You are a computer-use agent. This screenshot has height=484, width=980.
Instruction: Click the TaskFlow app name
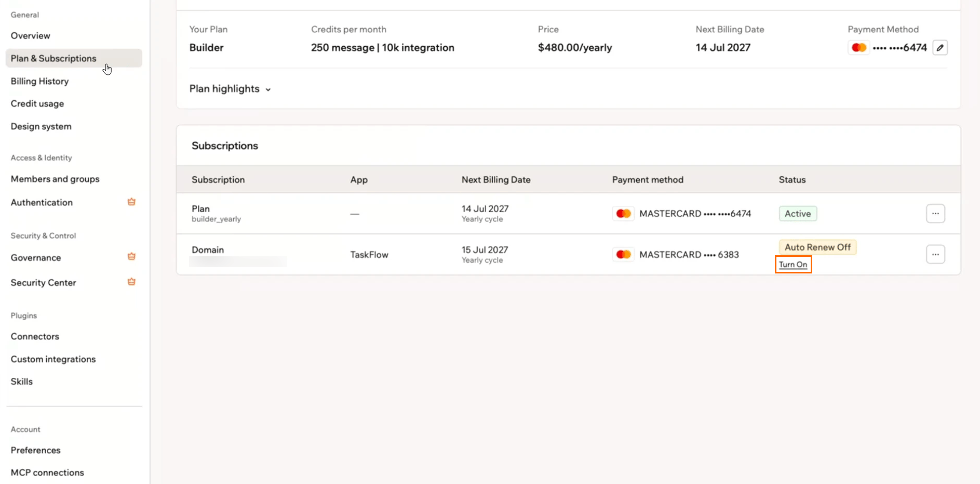pyautogui.click(x=369, y=255)
